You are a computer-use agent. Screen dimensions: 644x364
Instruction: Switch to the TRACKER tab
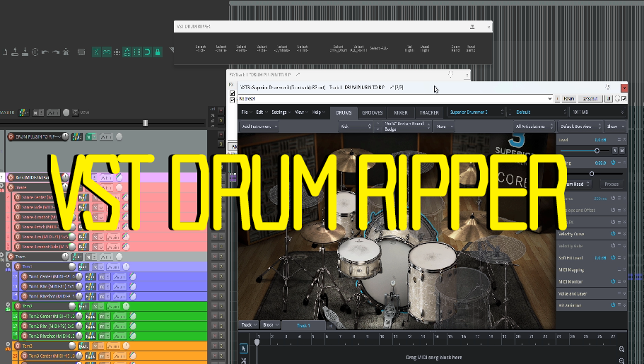click(429, 112)
